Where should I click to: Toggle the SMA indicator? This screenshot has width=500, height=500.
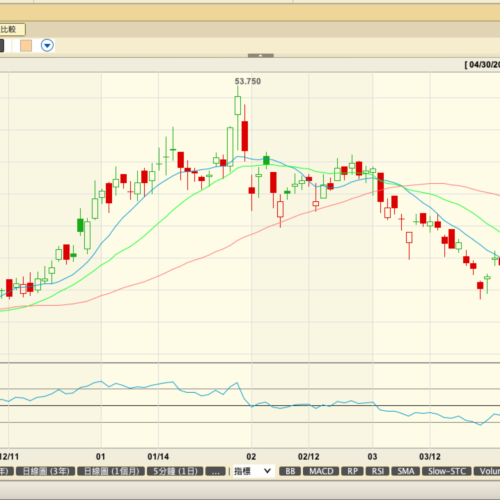coord(406,471)
